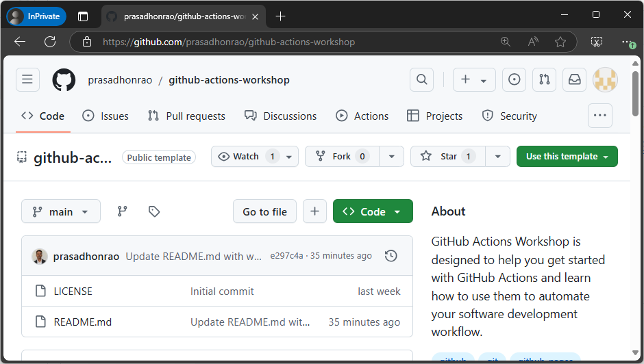The height and width of the screenshot is (364, 644).
Task: Open the Discussions tab
Action: pyautogui.click(x=280, y=116)
